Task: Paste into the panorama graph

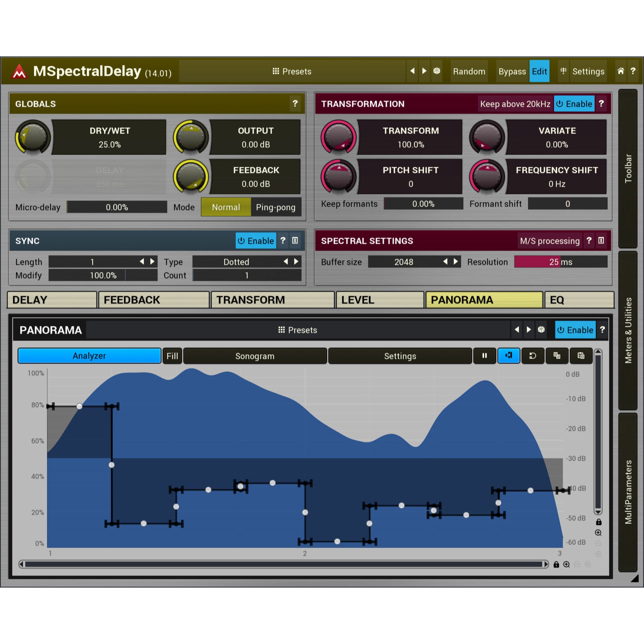Action: (x=581, y=356)
